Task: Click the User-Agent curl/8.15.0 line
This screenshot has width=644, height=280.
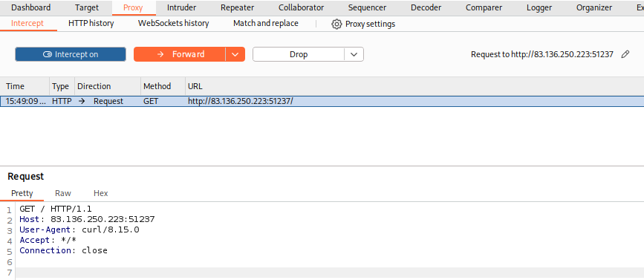Action: (x=79, y=230)
